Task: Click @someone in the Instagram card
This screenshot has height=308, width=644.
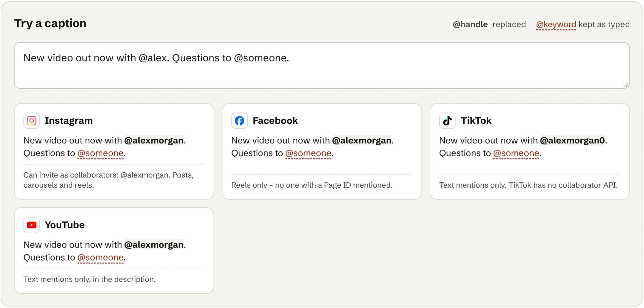Action: coord(100,153)
